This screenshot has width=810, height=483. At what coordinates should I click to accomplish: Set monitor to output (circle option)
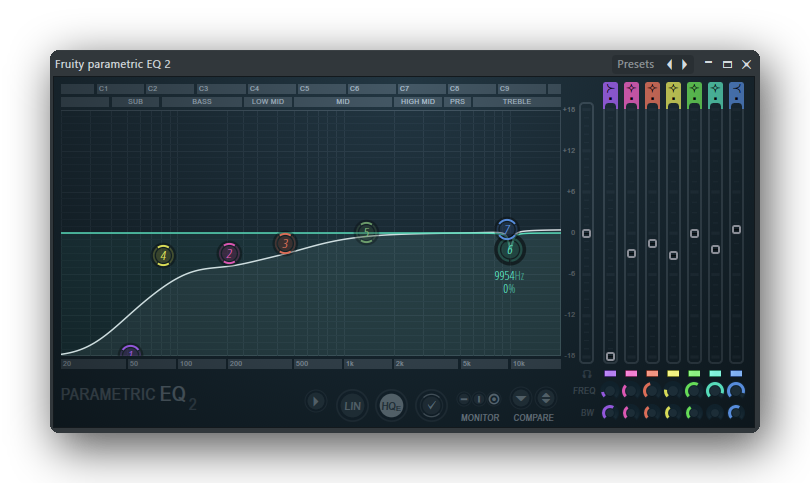coord(494,399)
